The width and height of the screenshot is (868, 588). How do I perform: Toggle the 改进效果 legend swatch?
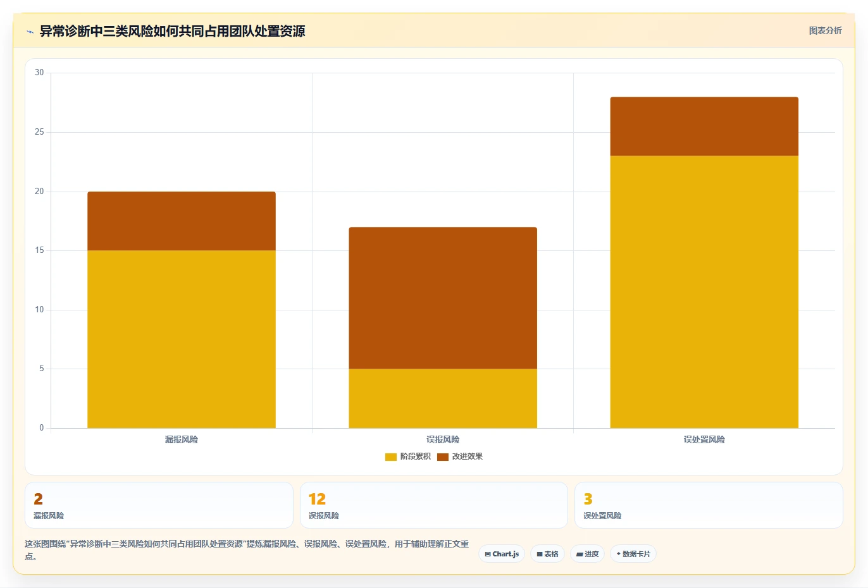(443, 456)
